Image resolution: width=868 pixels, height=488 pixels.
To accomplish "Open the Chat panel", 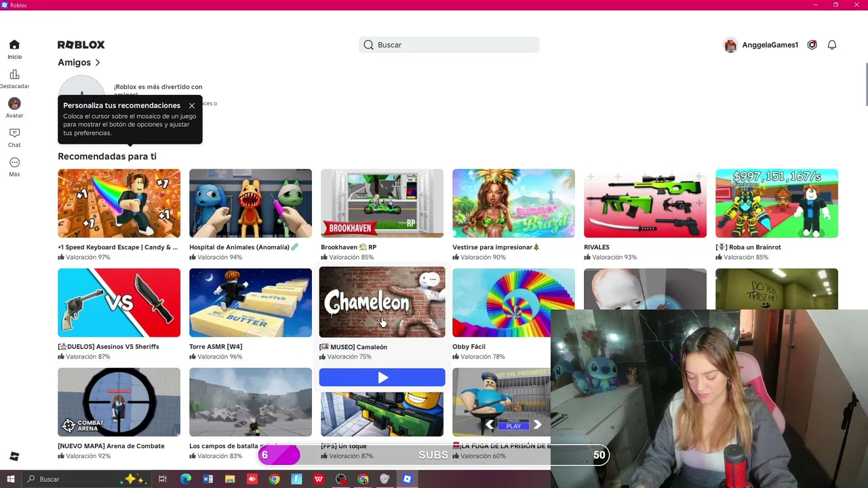I will pyautogui.click(x=14, y=138).
